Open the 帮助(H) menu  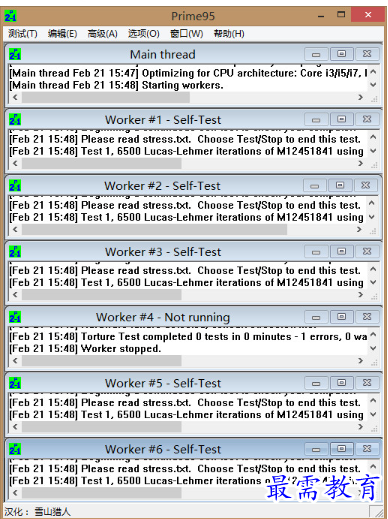pos(229,33)
